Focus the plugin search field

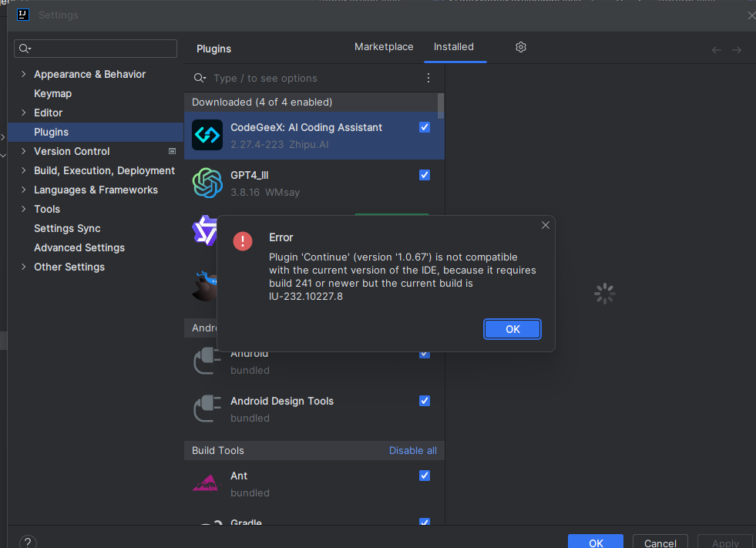click(308, 78)
